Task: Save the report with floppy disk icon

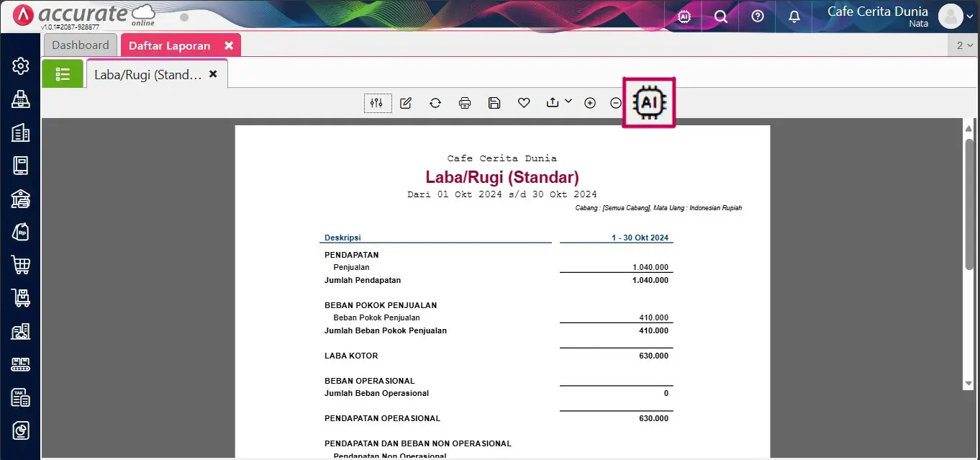Action: pos(494,103)
